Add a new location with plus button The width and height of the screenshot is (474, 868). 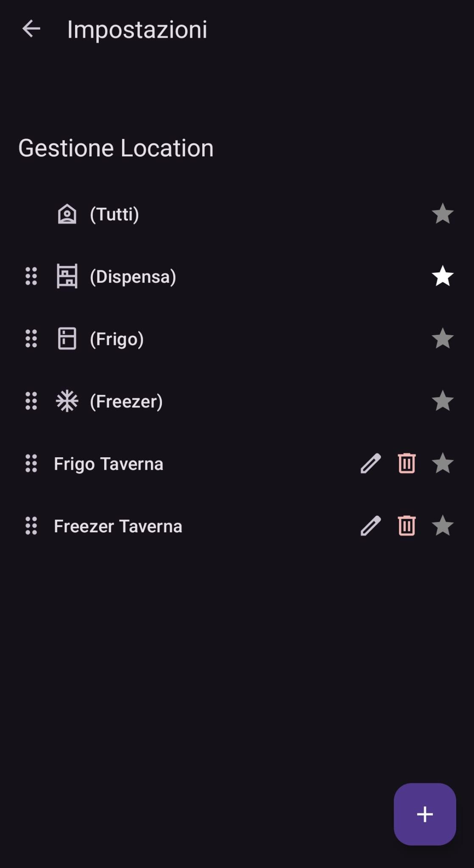tap(424, 814)
